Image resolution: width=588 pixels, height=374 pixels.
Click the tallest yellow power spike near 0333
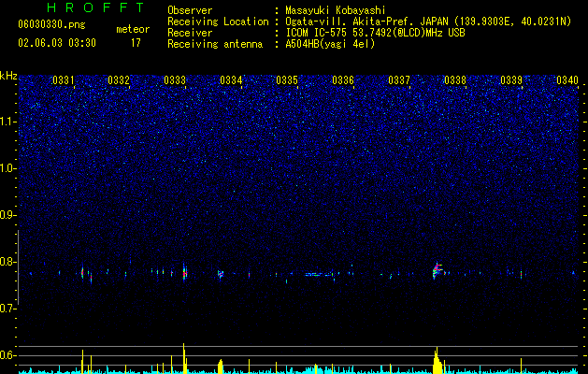184,358
